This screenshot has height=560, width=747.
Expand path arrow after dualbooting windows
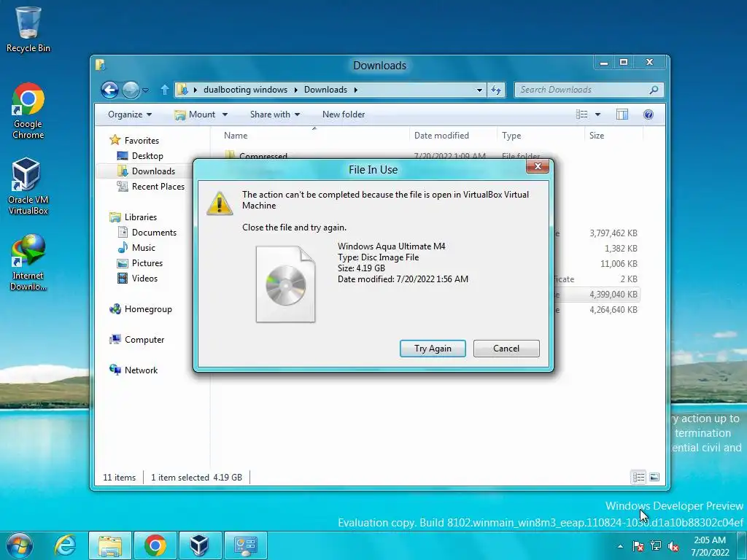(x=296, y=90)
